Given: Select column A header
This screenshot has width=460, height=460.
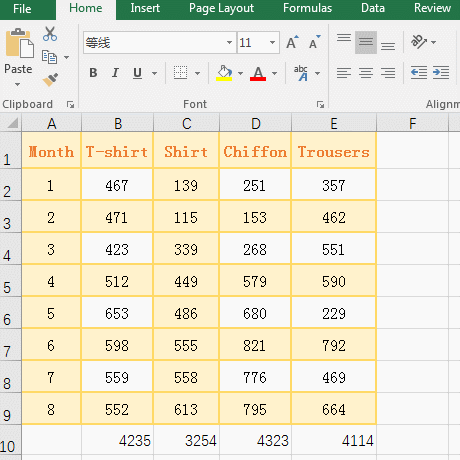Looking at the screenshot, I should click(x=51, y=123).
